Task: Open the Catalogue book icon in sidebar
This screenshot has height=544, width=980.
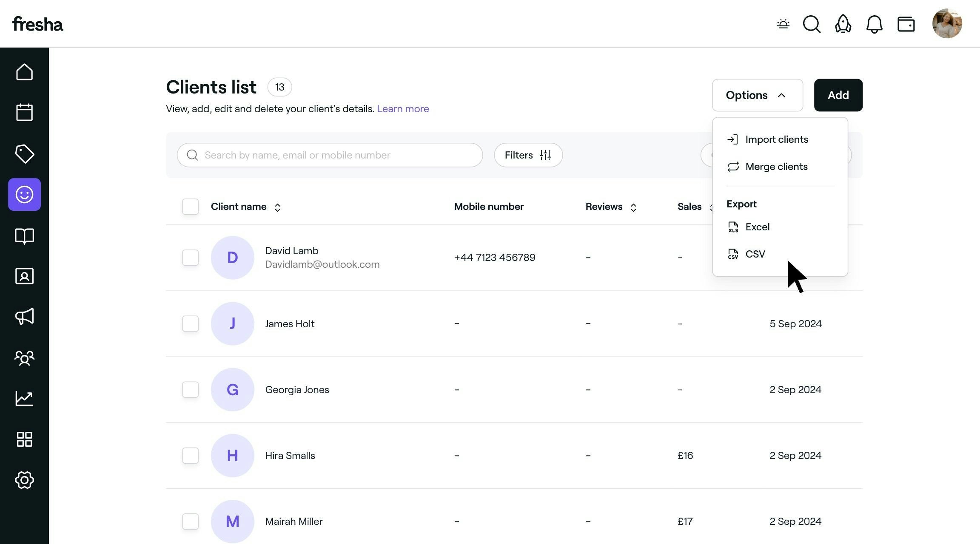Action: (24, 235)
